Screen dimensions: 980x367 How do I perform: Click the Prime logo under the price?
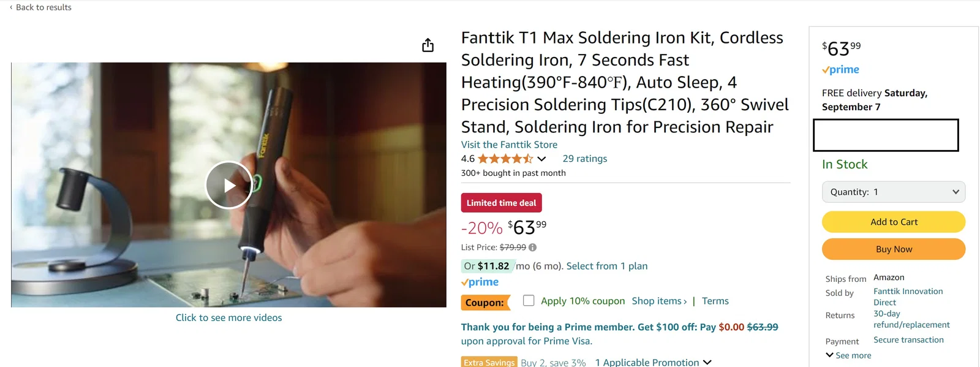(x=480, y=282)
